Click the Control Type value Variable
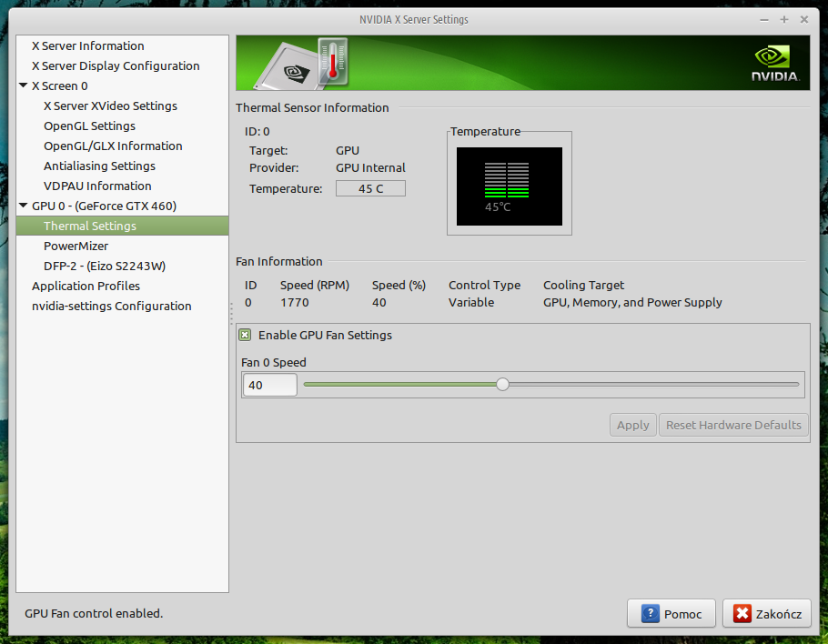Viewport: 828px width, 644px height. coord(471,303)
